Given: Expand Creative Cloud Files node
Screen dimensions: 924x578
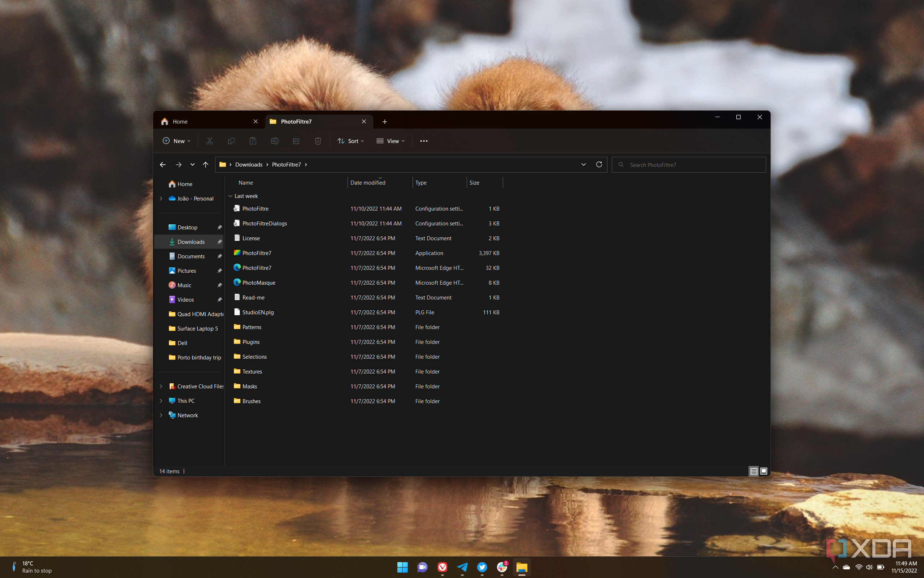Looking at the screenshot, I should [161, 387].
